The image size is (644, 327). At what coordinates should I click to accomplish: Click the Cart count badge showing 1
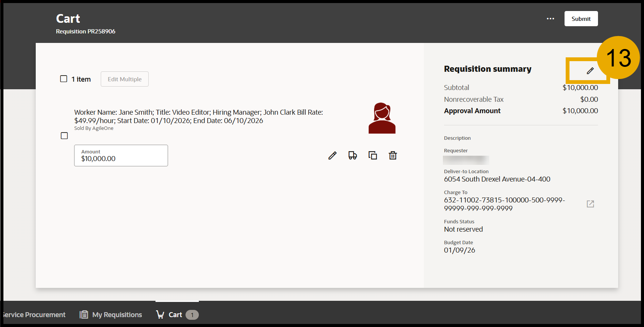coord(192,315)
